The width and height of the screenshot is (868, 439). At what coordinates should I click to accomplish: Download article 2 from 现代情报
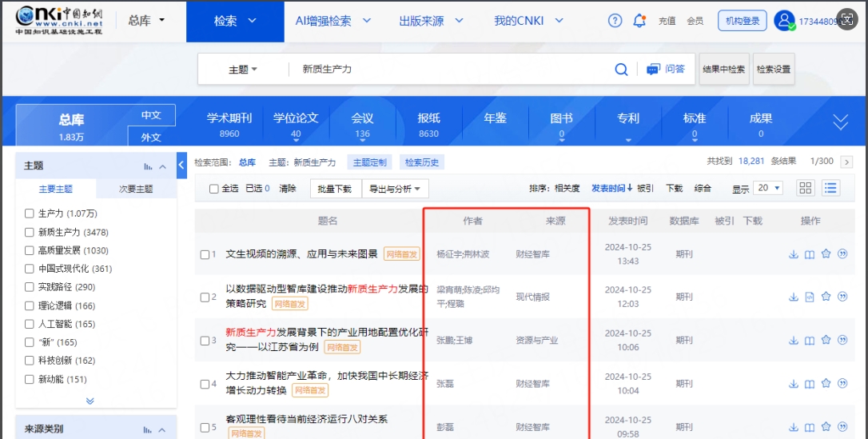[x=793, y=297]
